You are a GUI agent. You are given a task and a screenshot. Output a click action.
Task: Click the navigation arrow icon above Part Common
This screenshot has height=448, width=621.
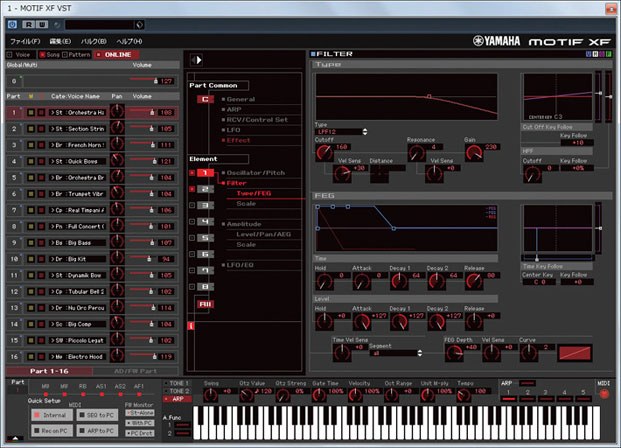[x=197, y=60]
